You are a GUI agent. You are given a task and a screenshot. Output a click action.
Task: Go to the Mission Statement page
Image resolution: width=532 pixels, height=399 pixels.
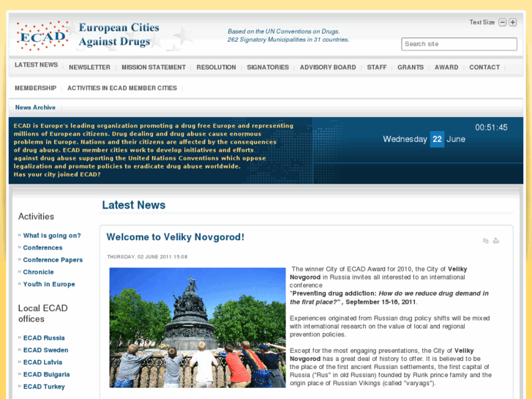click(154, 67)
